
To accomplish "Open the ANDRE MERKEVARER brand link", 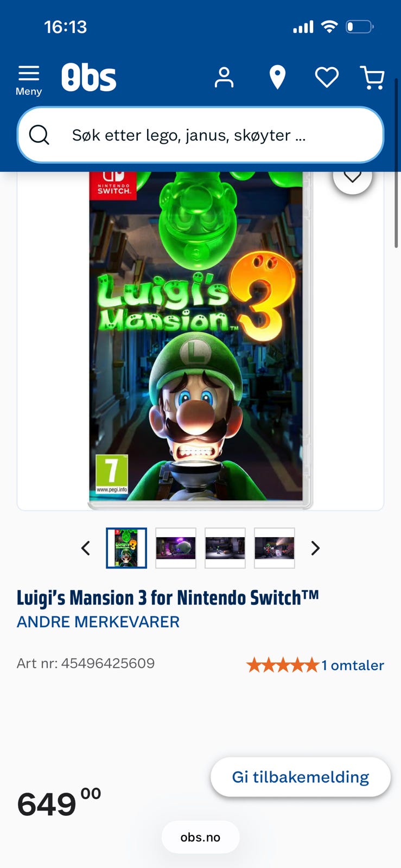I will (x=98, y=622).
